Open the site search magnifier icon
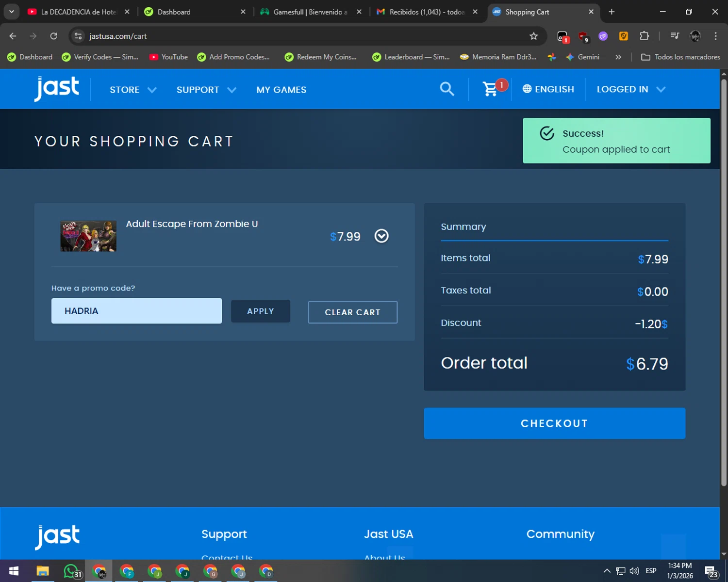Image resolution: width=728 pixels, height=582 pixels. 447,89
